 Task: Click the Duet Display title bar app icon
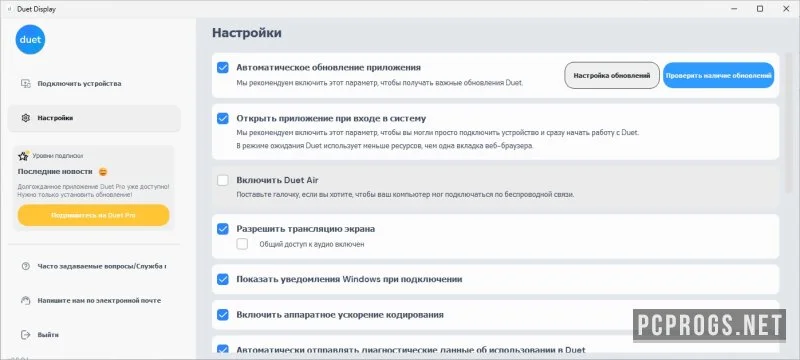click(9, 9)
